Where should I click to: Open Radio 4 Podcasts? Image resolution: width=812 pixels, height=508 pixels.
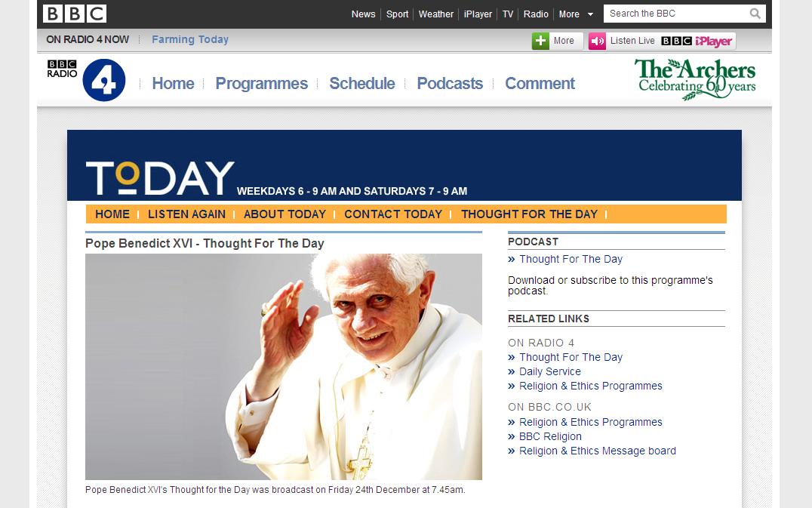coord(450,83)
